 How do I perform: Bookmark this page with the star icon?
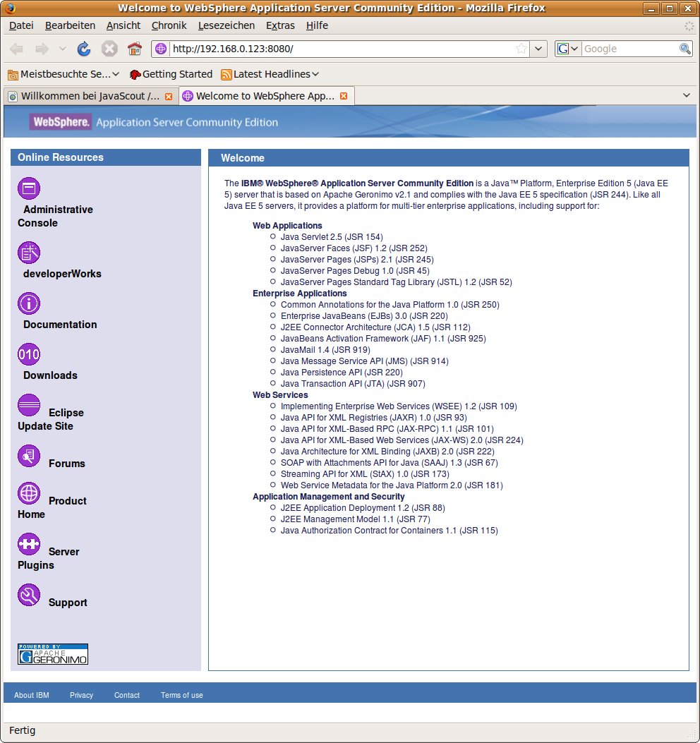pos(521,49)
